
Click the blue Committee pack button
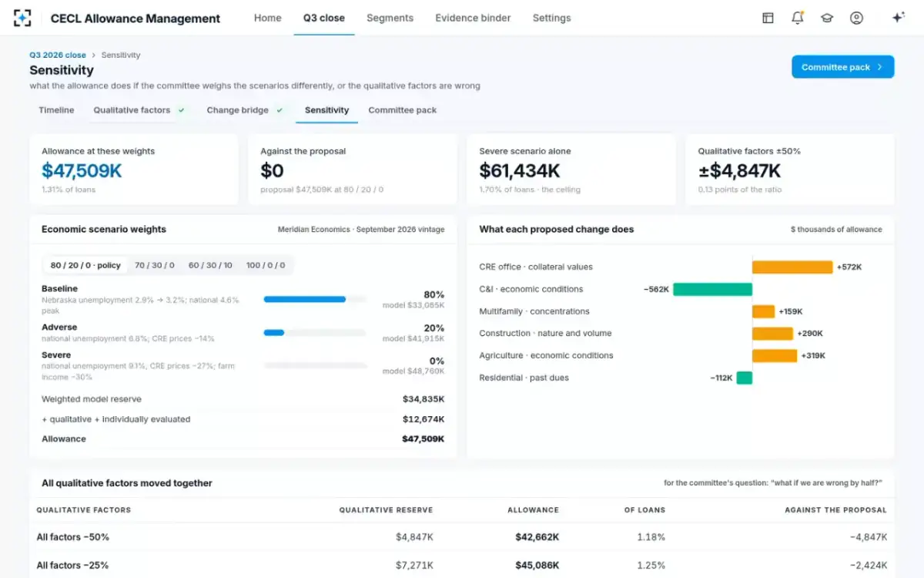tap(843, 67)
